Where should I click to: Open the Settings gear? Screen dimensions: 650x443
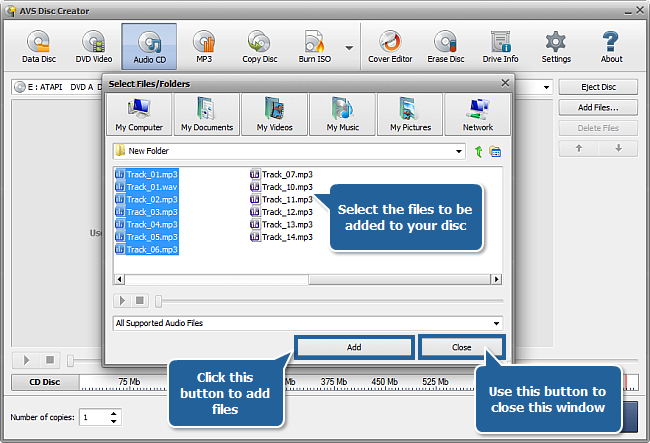click(556, 46)
